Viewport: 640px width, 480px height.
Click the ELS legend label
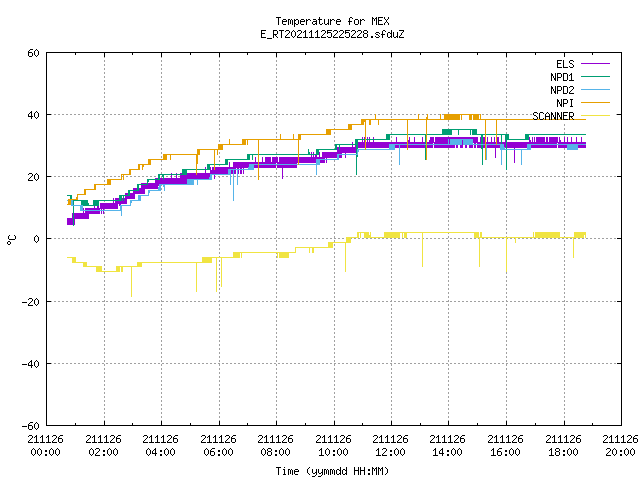(x=565, y=64)
